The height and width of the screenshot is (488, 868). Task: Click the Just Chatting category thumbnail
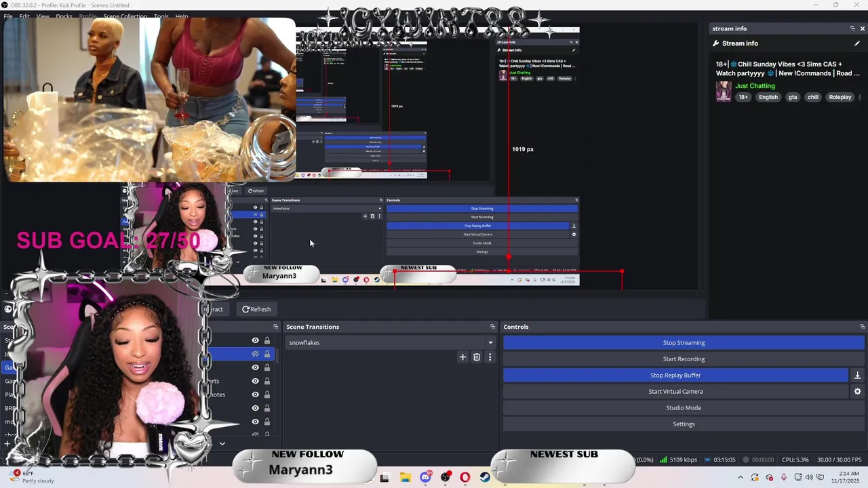pos(724,91)
